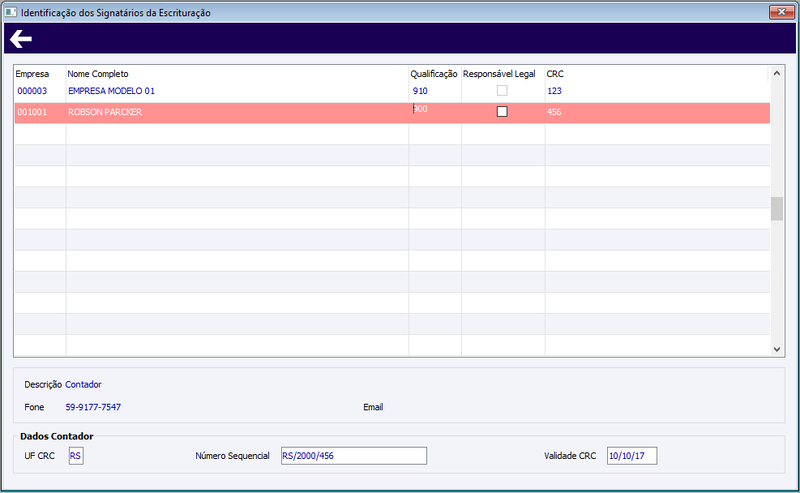This screenshot has width=800, height=493.
Task: Click the Email label
Action: (x=373, y=407)
